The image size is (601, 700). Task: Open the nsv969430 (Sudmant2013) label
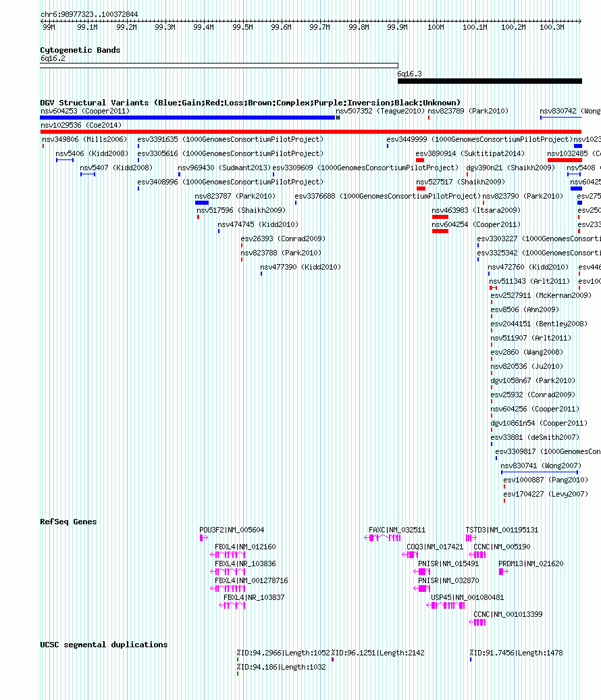[x=224, y=168]
